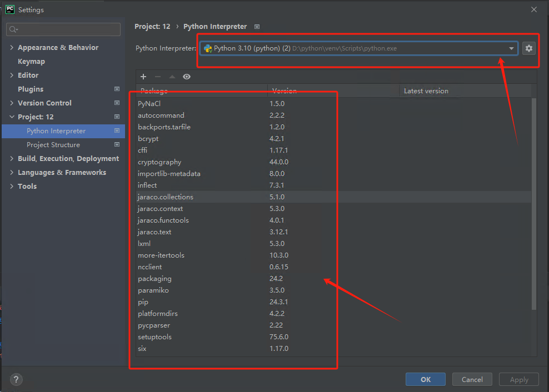Click the project-level icon next to Project Structure
The image size is (549, 392).
coord(117,144)
